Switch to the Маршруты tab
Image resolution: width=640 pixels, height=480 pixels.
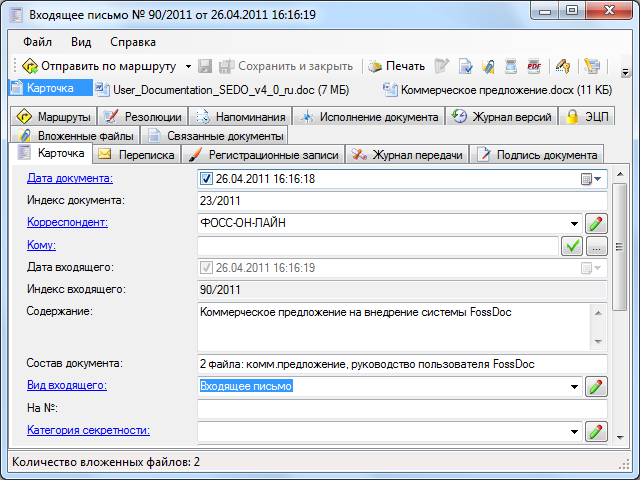(x=53, y=117)
